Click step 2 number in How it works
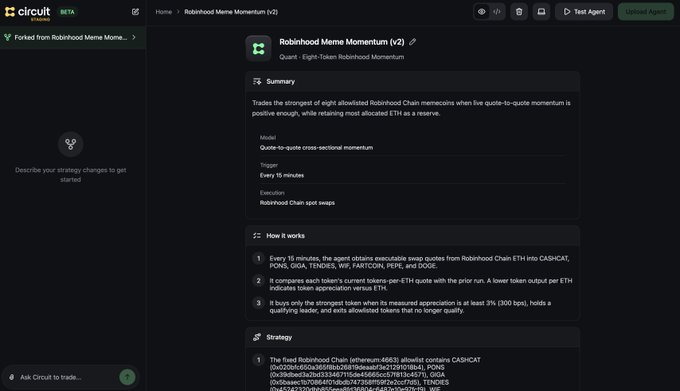 258,280
